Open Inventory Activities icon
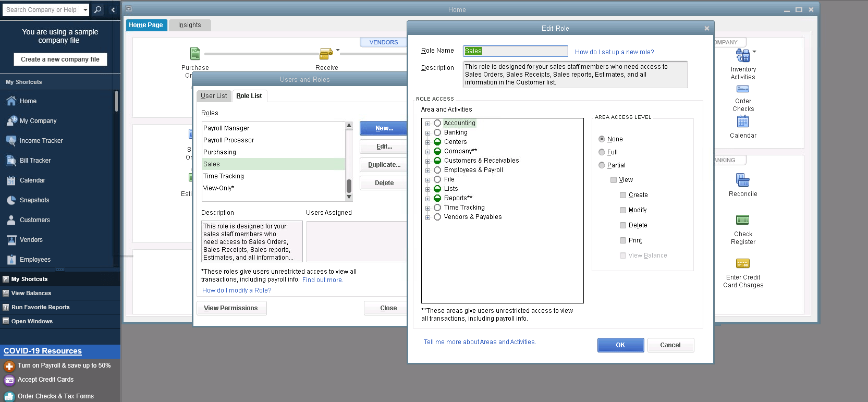The image size is (868, 402). click(742, 55)
